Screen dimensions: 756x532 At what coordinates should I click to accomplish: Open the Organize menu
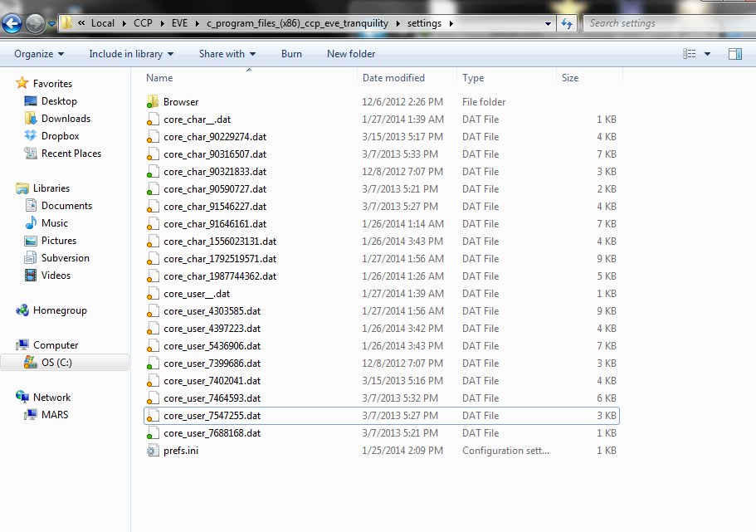pos(39,54)
